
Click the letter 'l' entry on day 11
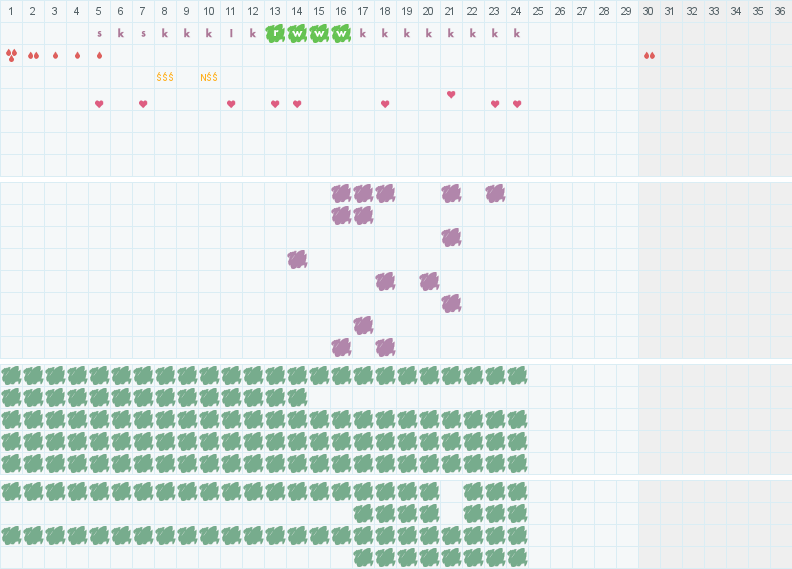(x=231, y=33)
